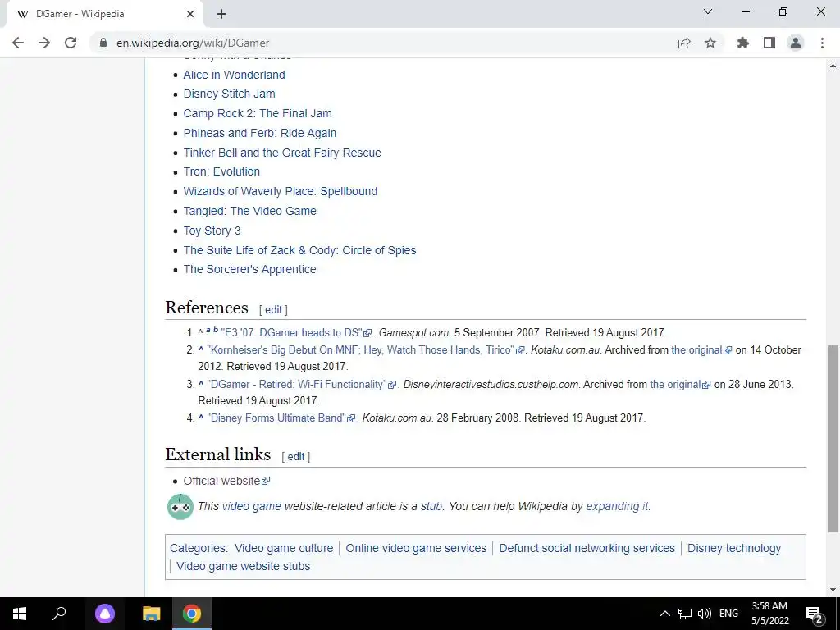Open File Explorer from the taskbar
Viewport: 840px width, 630px height.
coord(151,614)
